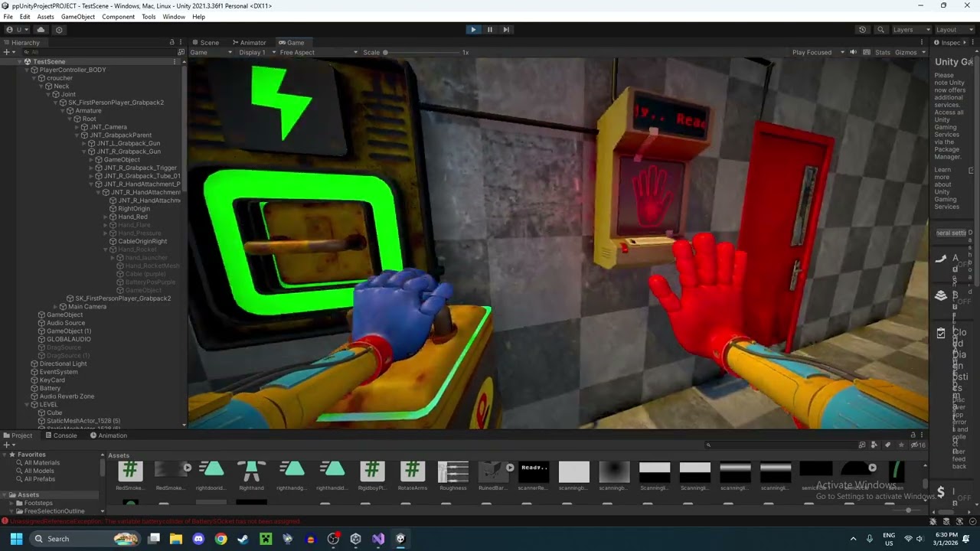The width and height of the screenshot is (980, 551).
Task: Collapse the LEVEL hierarchy node
Action: (x=28, y=404)
